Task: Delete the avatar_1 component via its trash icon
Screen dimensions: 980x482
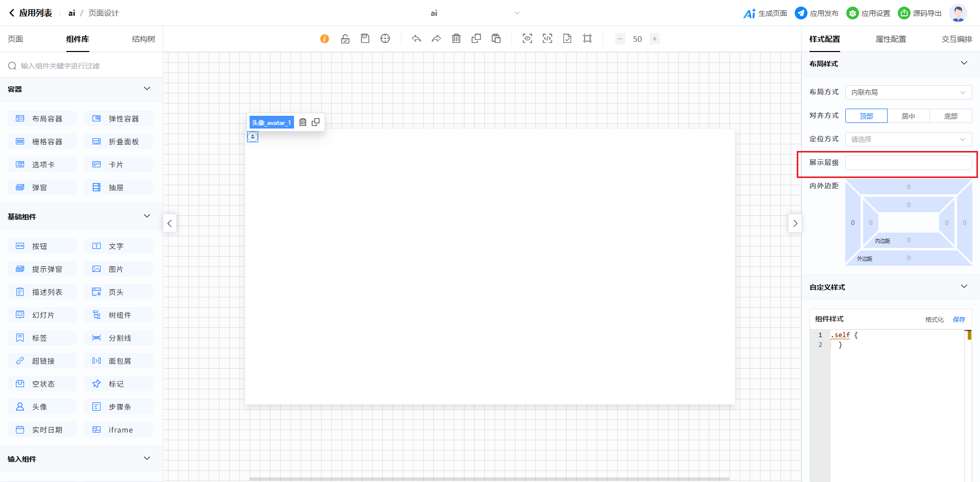Action: coord(303,122)
